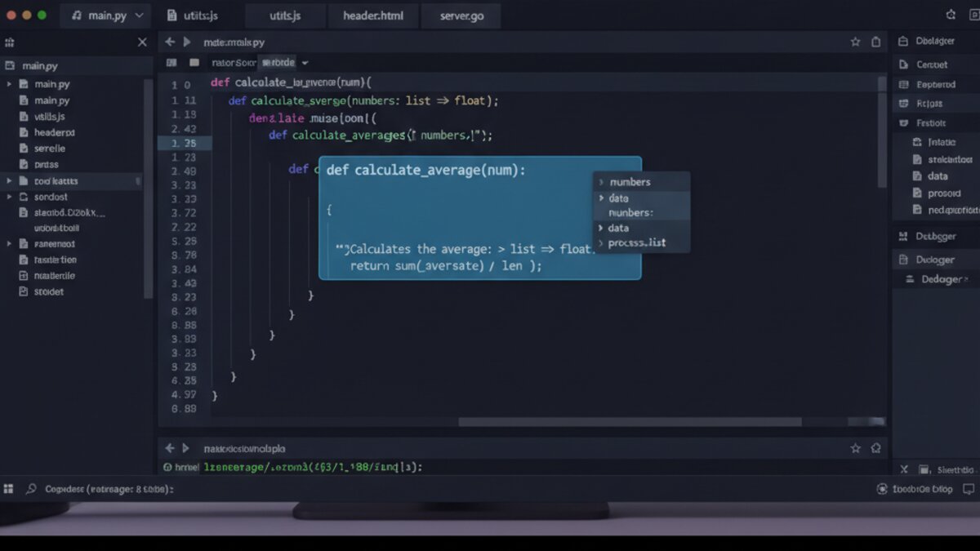The image size is (980, 551).
Task: Switch to the header.html tab
Action: [375, 15]
